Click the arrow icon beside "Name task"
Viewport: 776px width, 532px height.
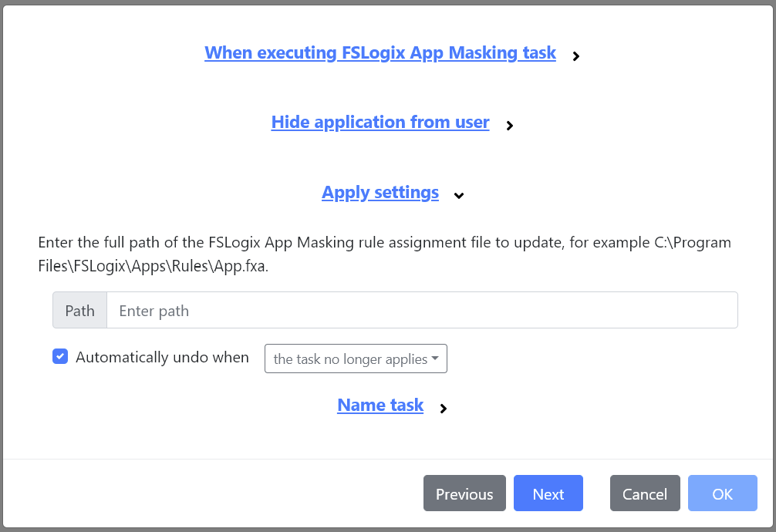(x=443, y=409)
